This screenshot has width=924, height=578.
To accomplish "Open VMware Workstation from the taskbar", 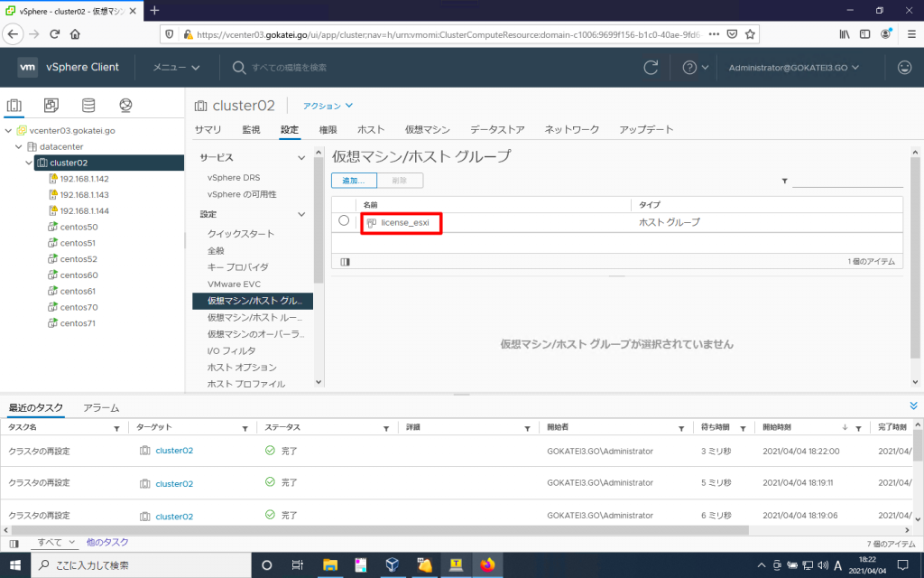I will point(392,564).
